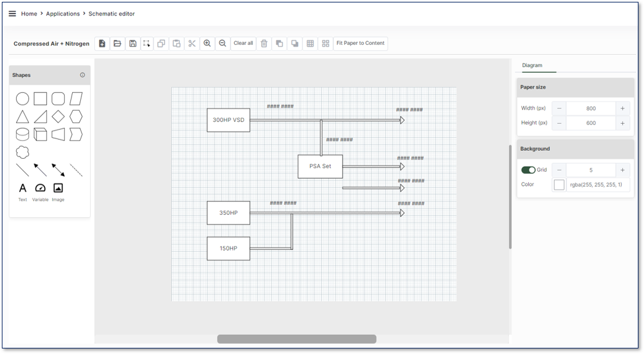Select the cylinder shape
The height and width of the screenshot is (354, 644).
point(23,135)
